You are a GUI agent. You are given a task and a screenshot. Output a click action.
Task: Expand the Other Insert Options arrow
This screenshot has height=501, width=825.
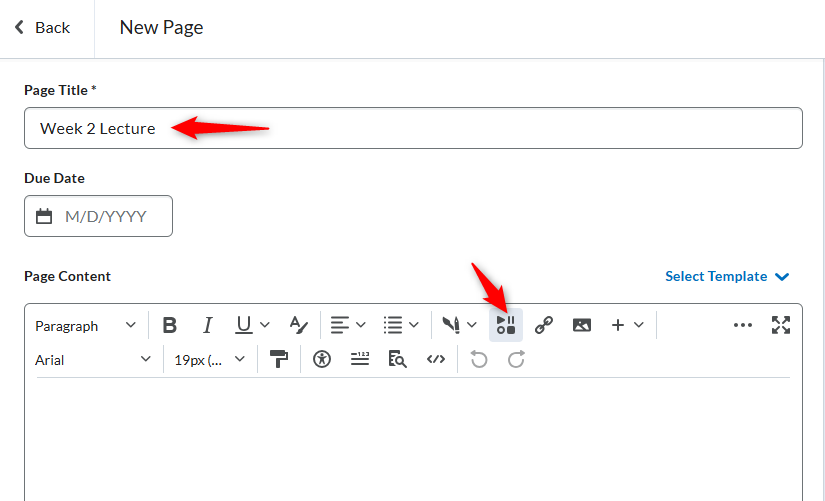pyautogui.click(x=639, y=325)
